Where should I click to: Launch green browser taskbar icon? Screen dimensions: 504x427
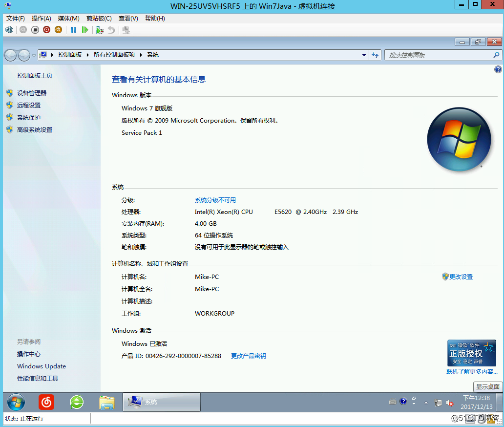click(77, 402)
